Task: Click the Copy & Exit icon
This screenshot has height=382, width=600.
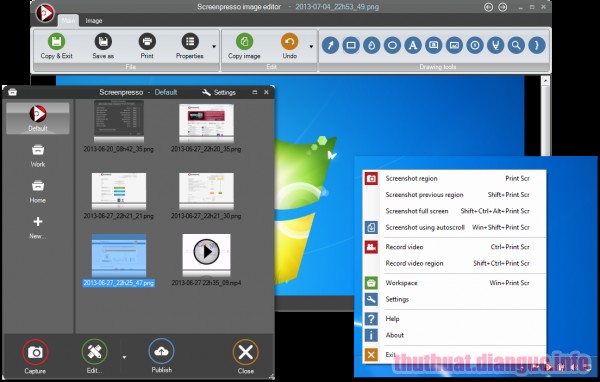Action: (56, 41)
